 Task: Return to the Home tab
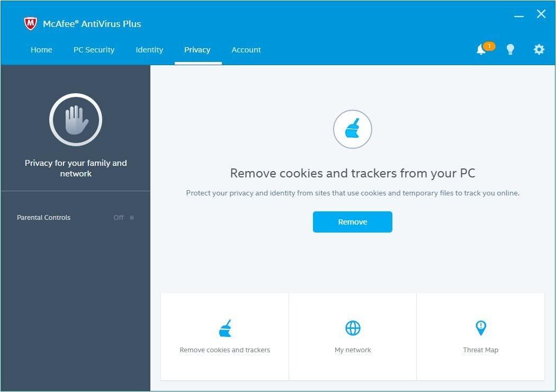click(41, 49)
